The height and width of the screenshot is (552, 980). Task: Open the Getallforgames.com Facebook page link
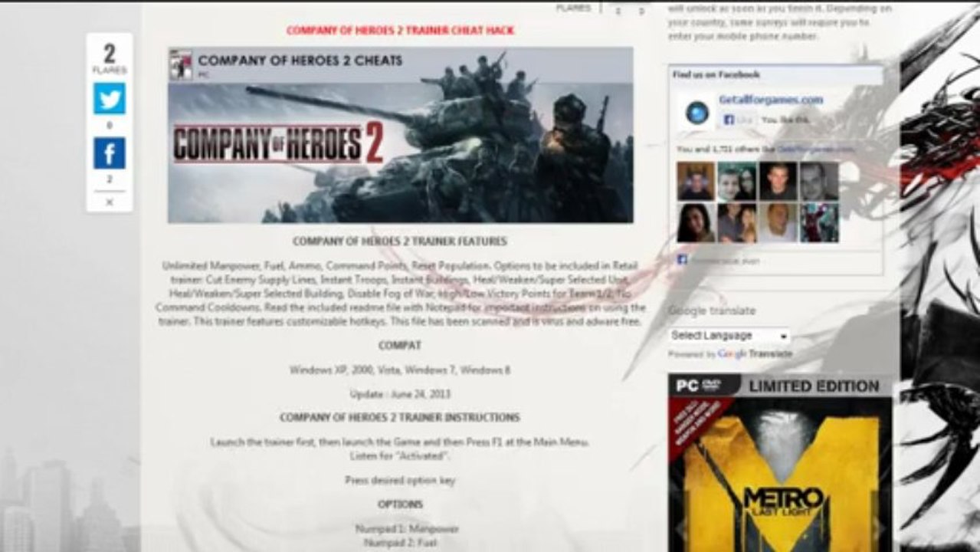[770, 100]
